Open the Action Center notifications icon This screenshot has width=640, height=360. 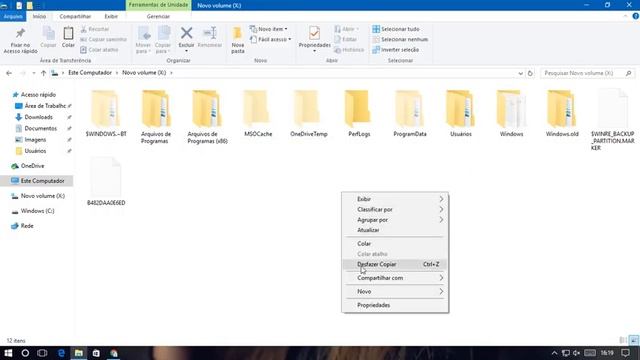coord(625,353)
